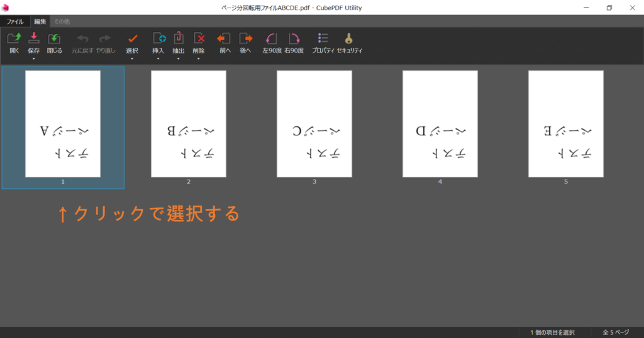Expand the 挿入 dropdown arrow

tap(158, 59)
